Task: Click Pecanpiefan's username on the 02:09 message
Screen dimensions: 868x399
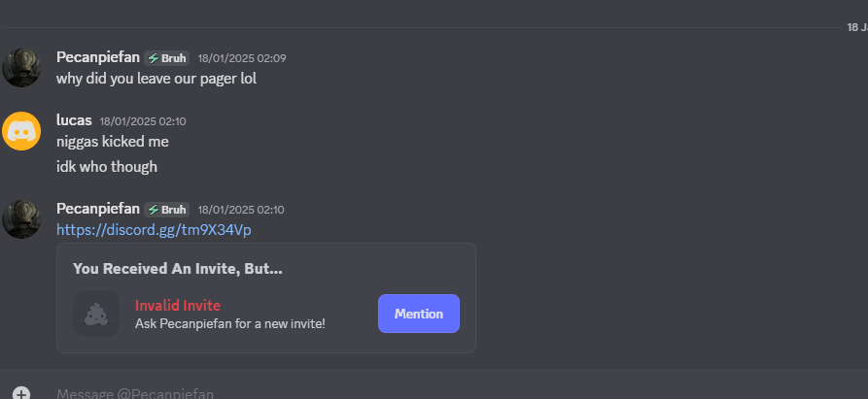Action: (98, 57)
